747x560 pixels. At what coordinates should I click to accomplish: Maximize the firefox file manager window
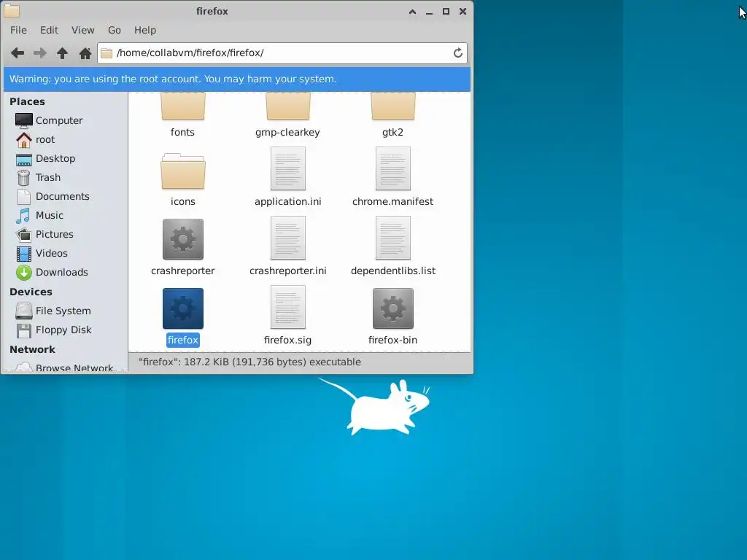[446, 12]
